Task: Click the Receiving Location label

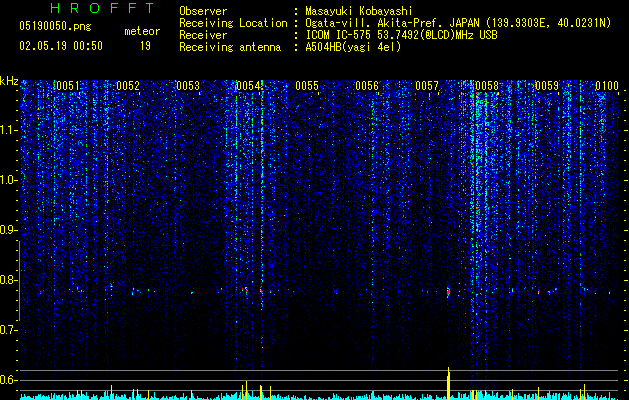Action: tap(233, 23)
